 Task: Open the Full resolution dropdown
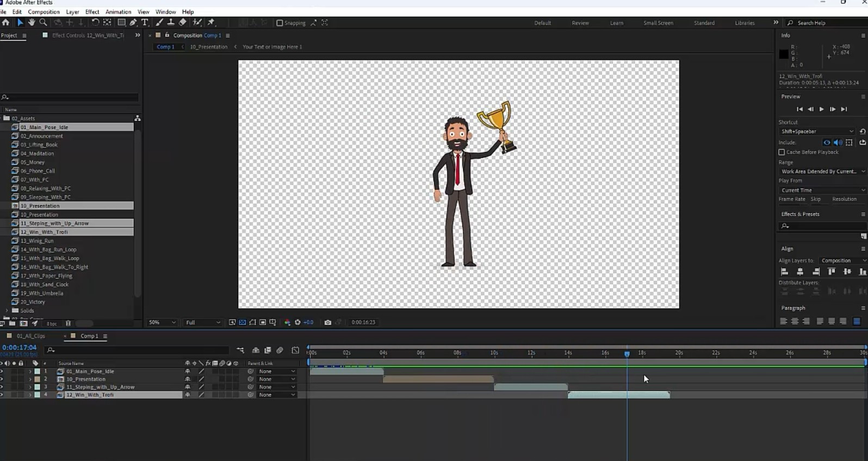(203, 322)
